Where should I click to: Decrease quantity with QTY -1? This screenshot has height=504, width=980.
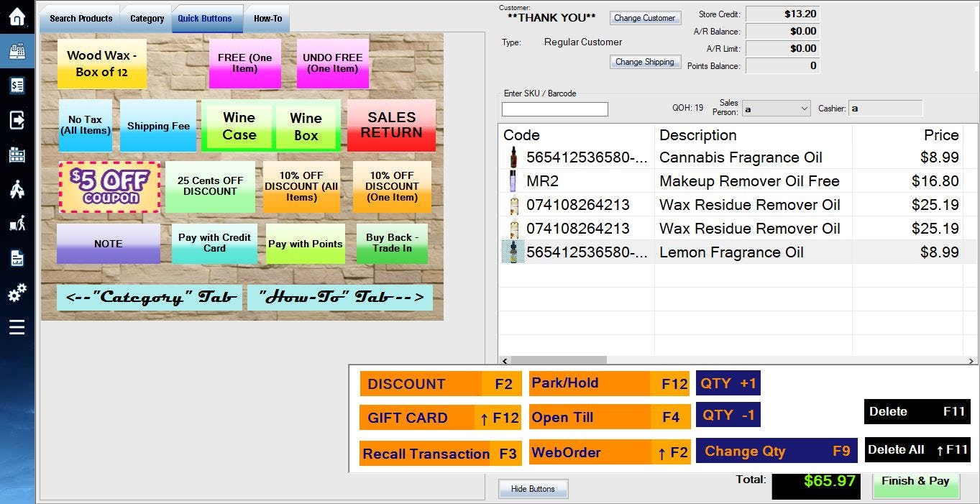728,415
